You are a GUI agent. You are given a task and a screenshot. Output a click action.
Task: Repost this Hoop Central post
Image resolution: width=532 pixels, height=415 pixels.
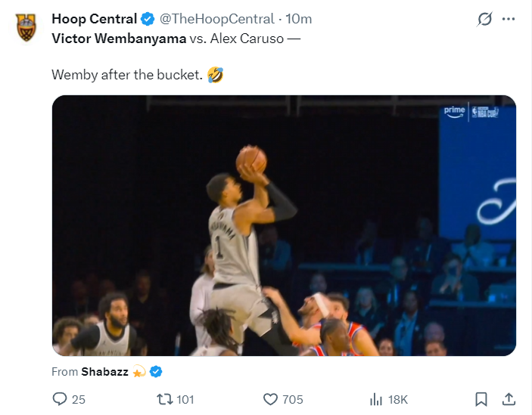[164, 398]
